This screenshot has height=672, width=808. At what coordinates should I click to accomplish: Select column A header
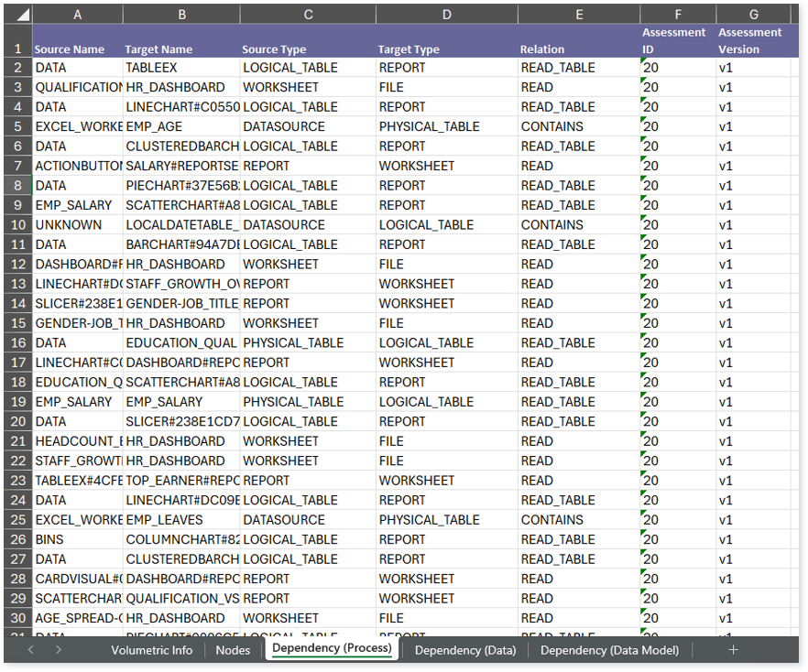coord(77,15)
